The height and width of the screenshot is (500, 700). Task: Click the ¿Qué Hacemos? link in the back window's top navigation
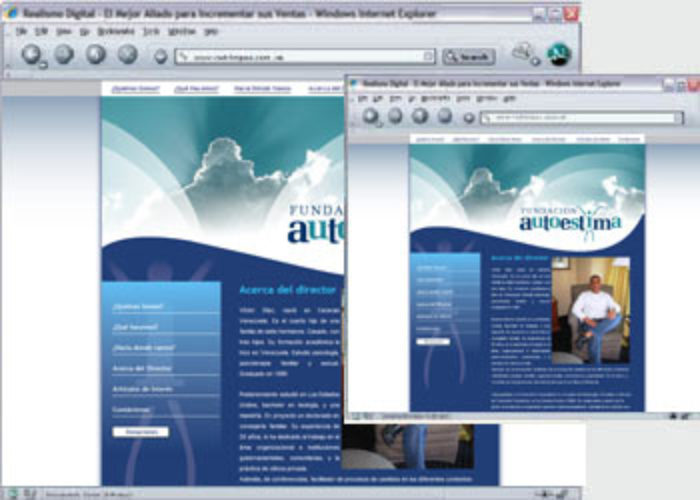click(x=197, y=89)
